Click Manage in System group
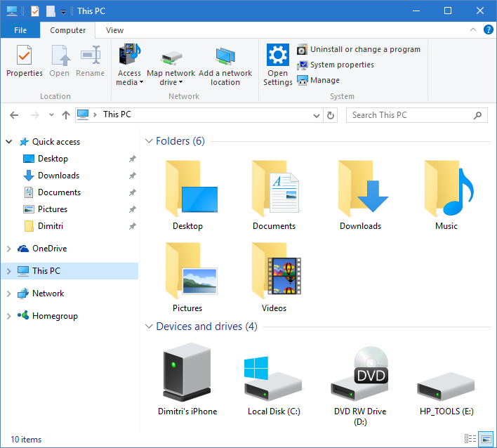Screen dimensions: 497x448 point(318,80)
